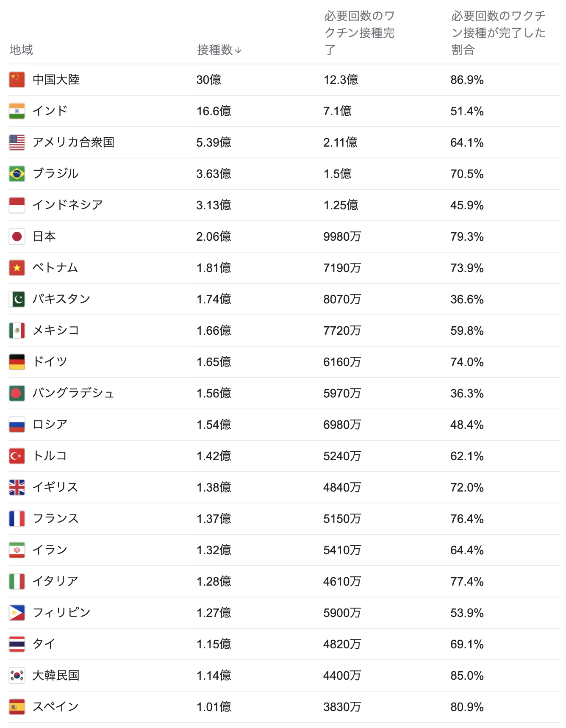Click the United States flag icon
Viewport: 566px width, 728px height.
(x=17, y=142)
